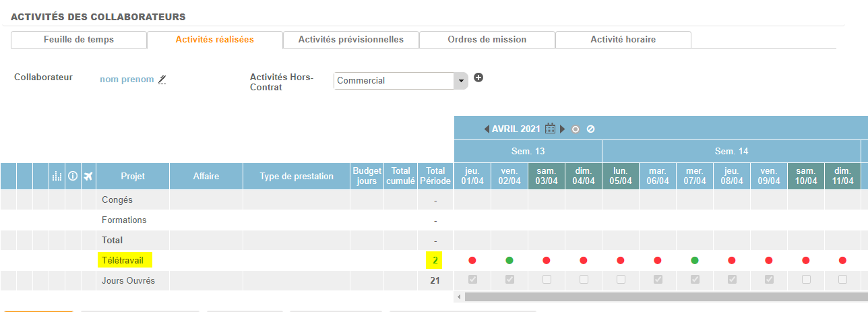This screenshot has height=312, width=868.
Task: Check Jours Ouvrés box for sam. 03/04
Action: pos(547,280)
